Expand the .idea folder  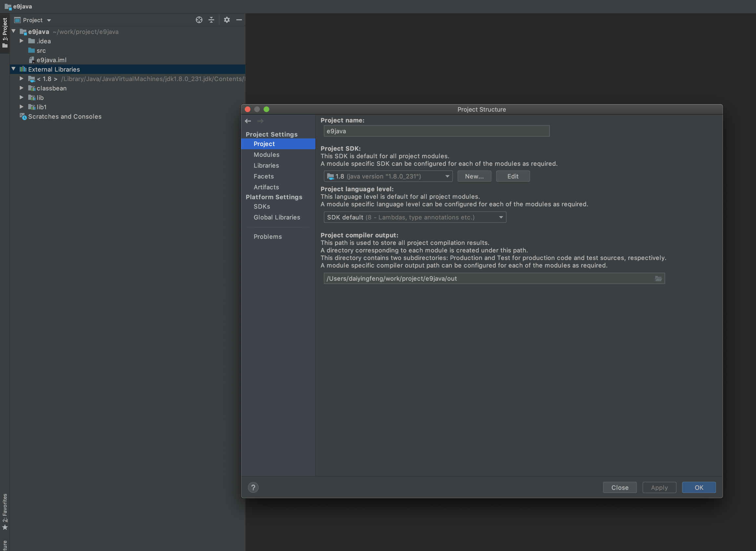click(x=22, y=41)
